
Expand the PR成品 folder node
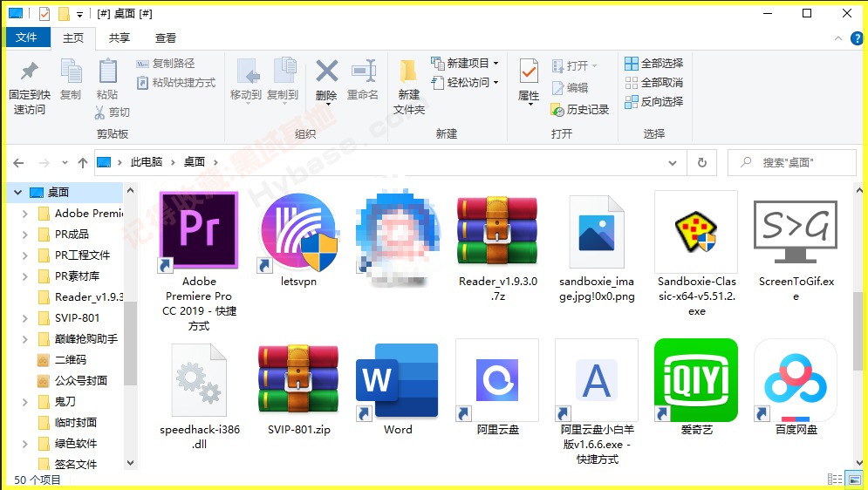(x=25, y=235)
